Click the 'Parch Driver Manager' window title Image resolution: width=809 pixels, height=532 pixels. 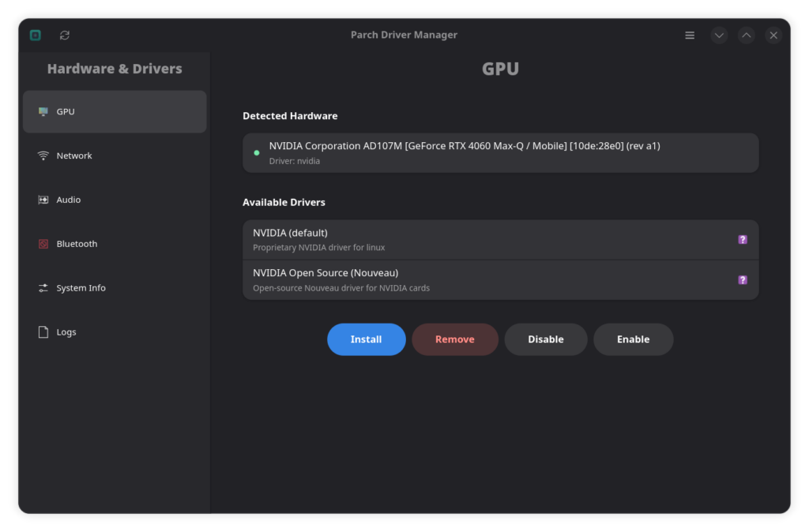tap(404, 35)
